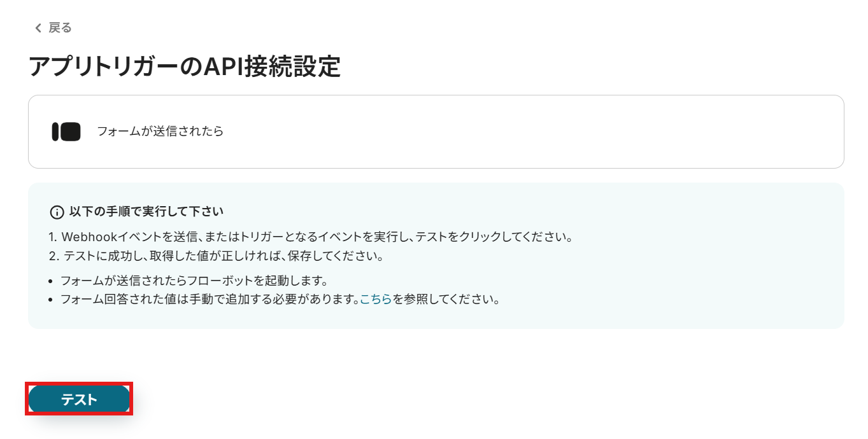The width and height of the screenshot is (868, 439).
Task: Run the trigger with the テスト button
Action: click(x=79, y=400)
